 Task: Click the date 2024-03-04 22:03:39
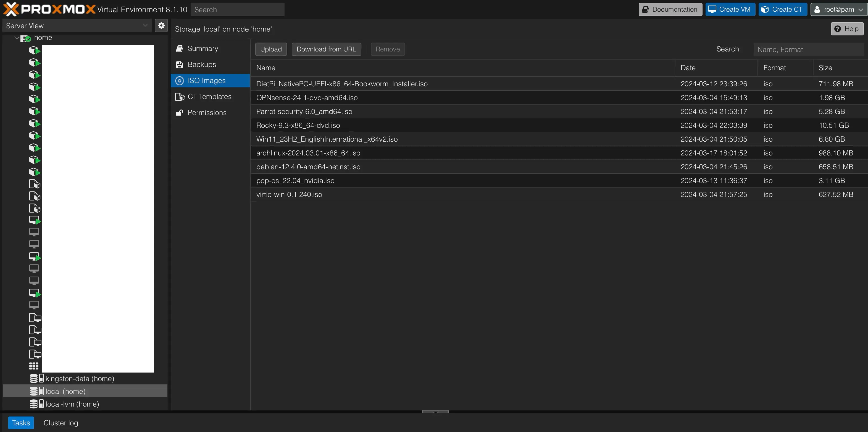[x=714, y=125]
